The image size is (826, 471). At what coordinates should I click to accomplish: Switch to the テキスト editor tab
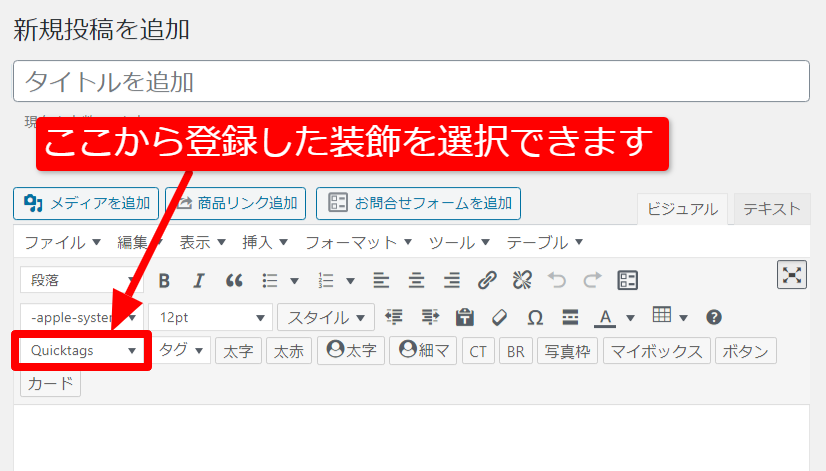tap(772, 209)
